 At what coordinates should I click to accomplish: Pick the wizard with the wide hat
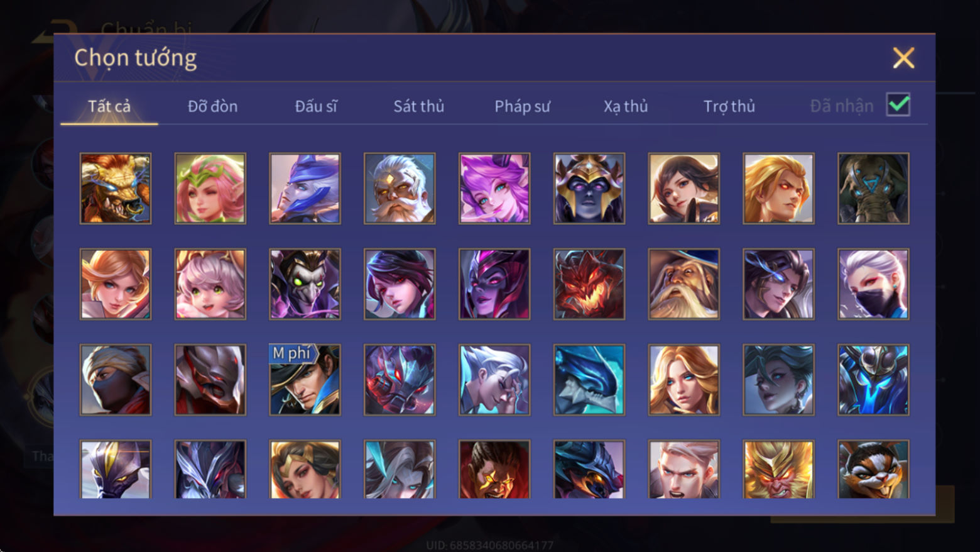click(684, 284)
